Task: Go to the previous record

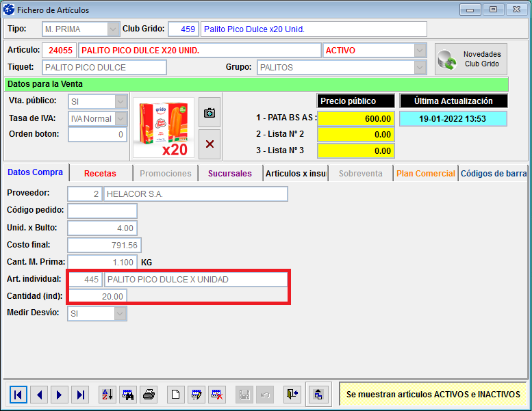Action: [39, 394]
